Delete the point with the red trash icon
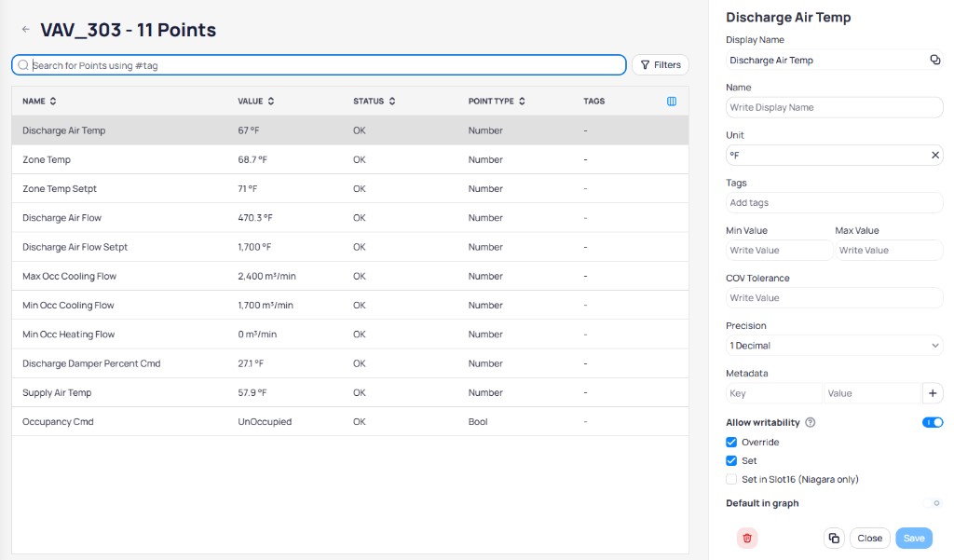 tap(747, 538)
